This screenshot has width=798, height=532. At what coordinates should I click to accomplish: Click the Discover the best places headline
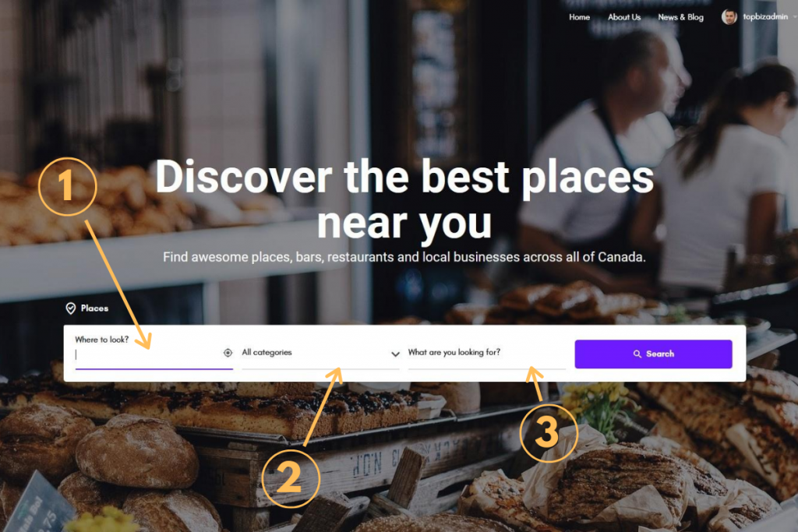pos(404,199)
